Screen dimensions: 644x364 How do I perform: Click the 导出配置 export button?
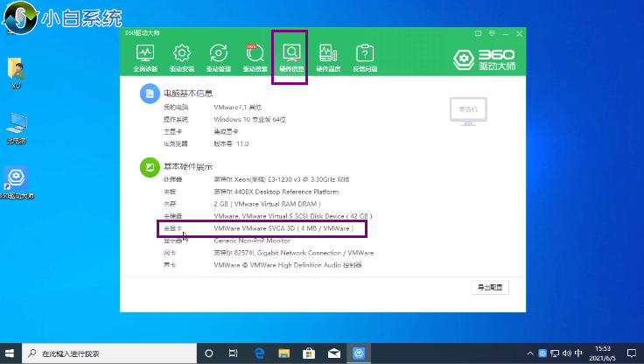tap(490, 287)
